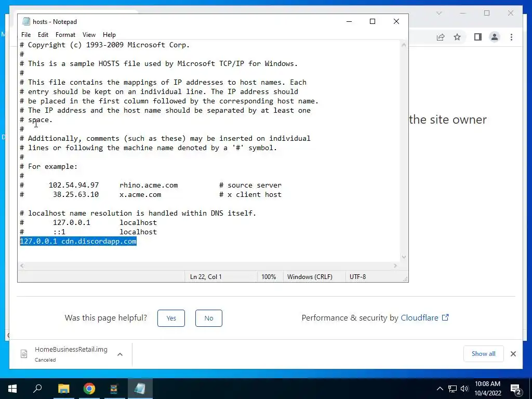Screen dimensions: 532x399
Task: Toggle Chrome's side panel icon
Action: click(x=478, y=37)
